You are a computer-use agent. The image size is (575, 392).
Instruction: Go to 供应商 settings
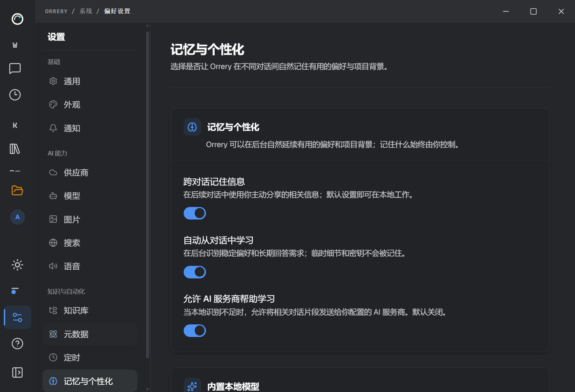click(x=90, y=172)
